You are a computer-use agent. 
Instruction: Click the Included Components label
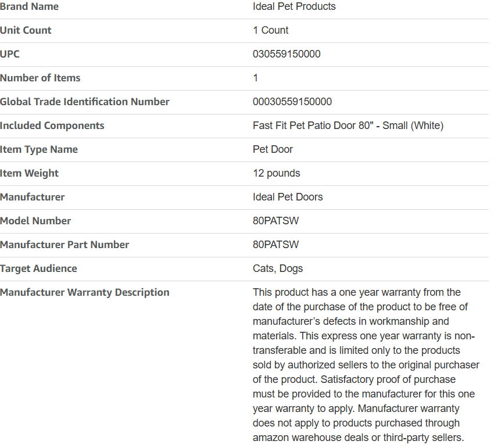52,126
